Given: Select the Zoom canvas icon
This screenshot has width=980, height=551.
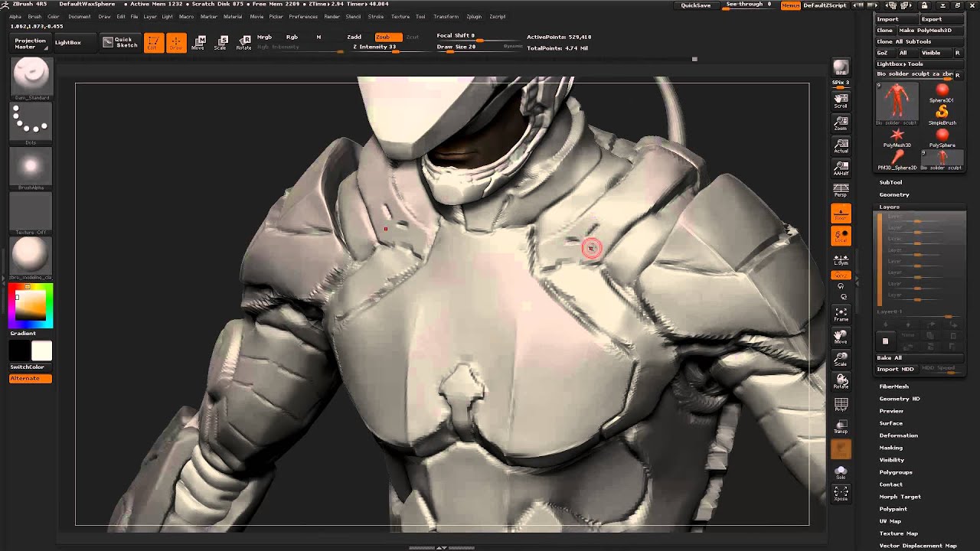Looking at the screenshot, I should point(841,123).
